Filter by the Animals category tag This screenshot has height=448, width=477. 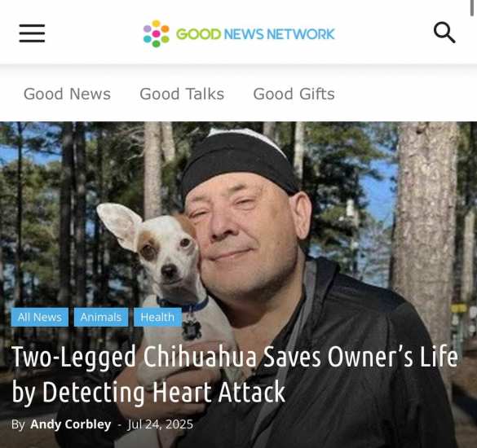click(101, 317)
